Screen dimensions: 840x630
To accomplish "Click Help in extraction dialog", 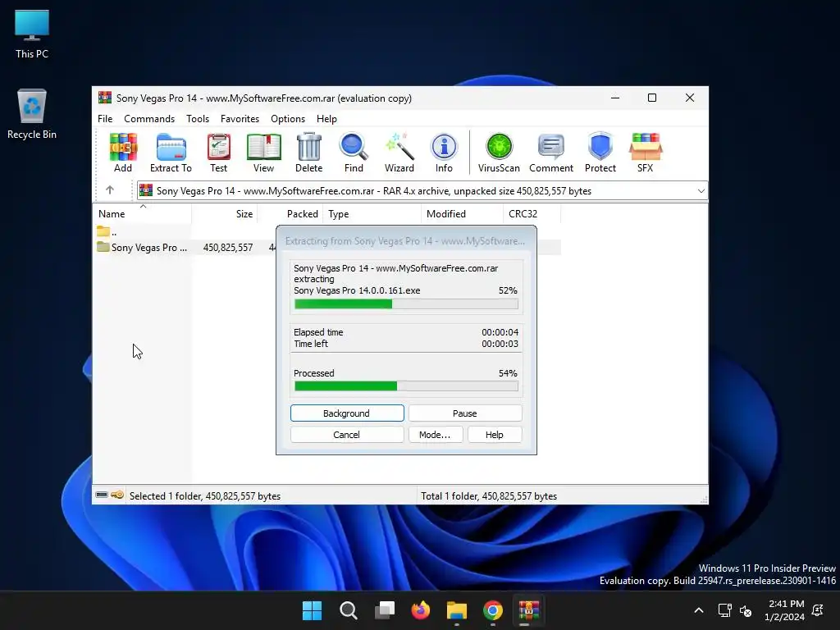I will [495, 435].
